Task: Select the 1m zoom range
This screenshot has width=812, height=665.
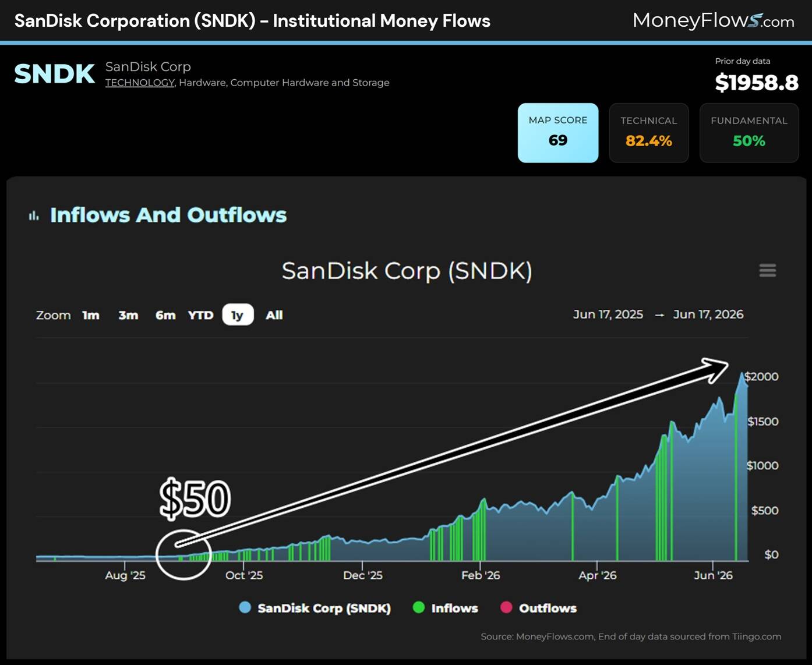Action: point(91,315)
